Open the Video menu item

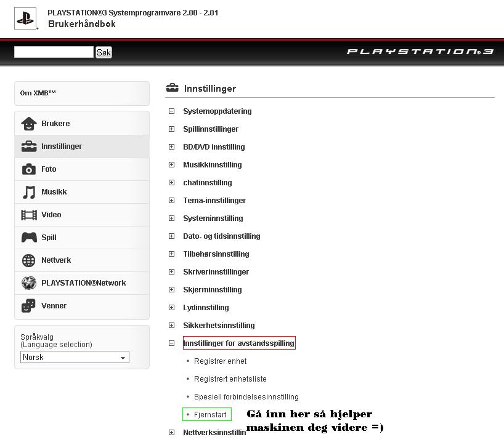click(82, 215)
